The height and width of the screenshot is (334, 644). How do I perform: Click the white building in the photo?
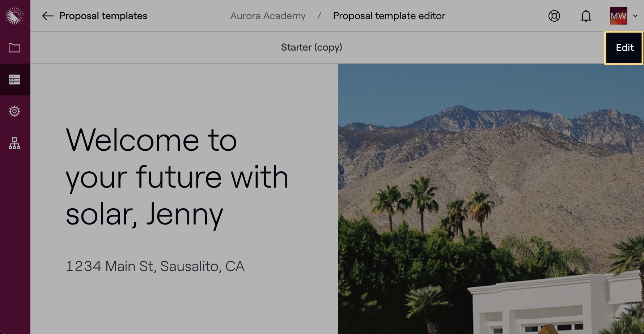point(557,307)
